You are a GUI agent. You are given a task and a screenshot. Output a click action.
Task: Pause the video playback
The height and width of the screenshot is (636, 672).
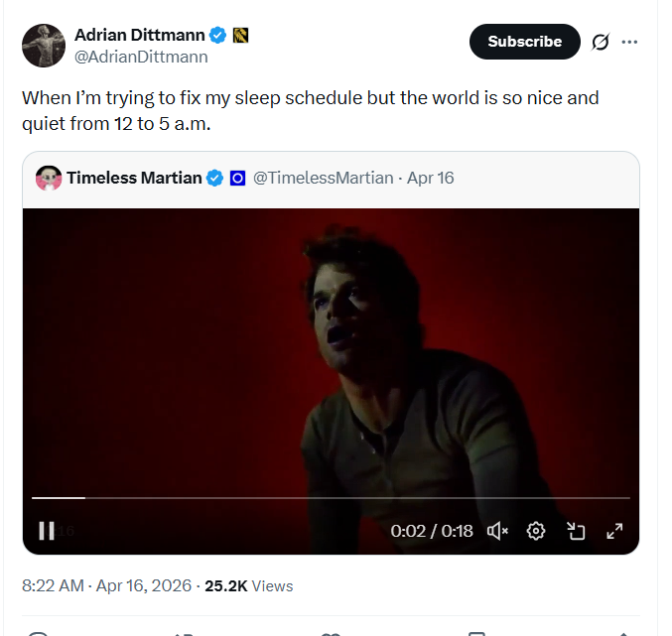[x=46, y=531]
